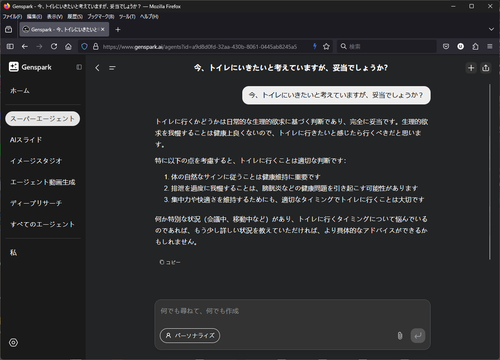Screen dimensions: 500x360
Task: Open ツール menu in menu bar
Action: pos(127,17)
